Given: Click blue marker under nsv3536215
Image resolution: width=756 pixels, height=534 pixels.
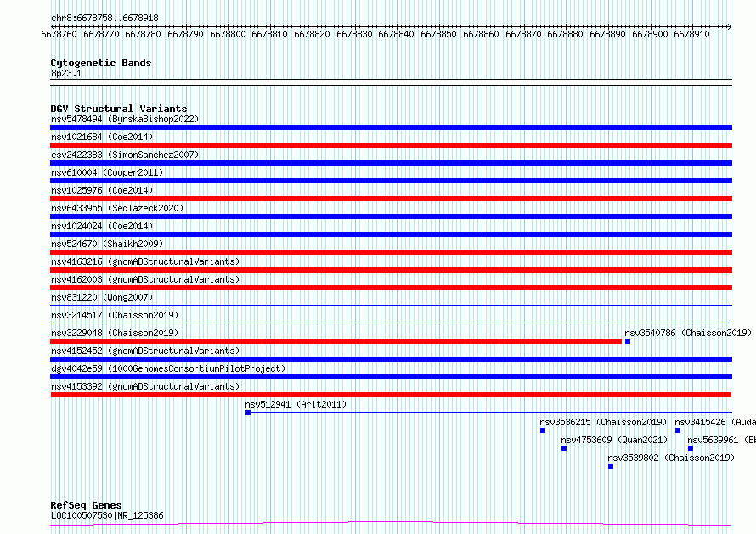Looking at the screenshot, I should [543, 430].
